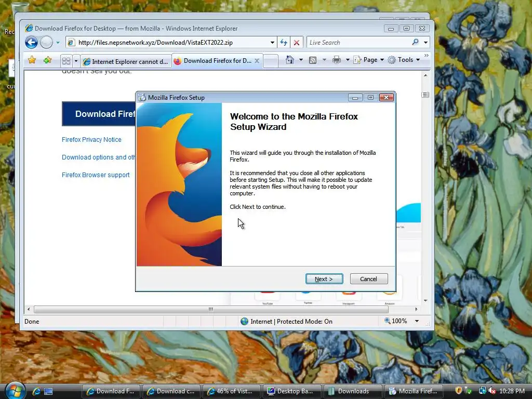This screenshot has height=399, width=532.
Task: Click the Add to Favorites icon
Action: [47, 60]
